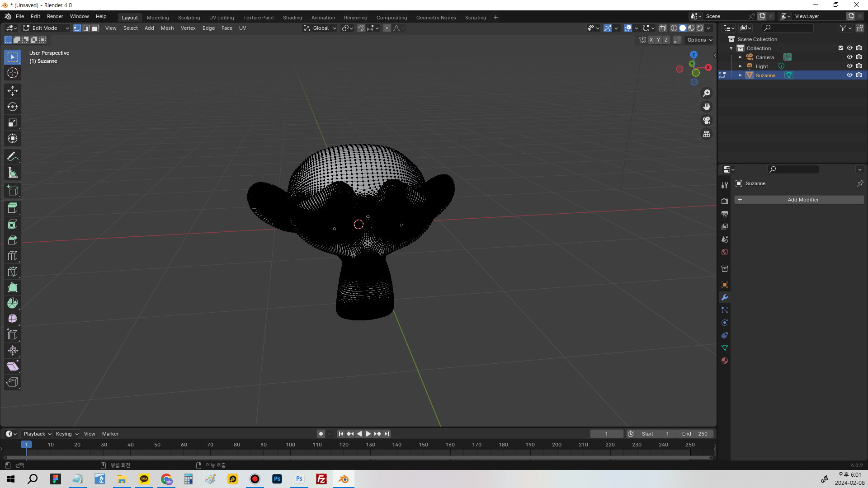
Task: Click timeline current frame marker 1
Action: pyautogui.click(x=26, y=445)
